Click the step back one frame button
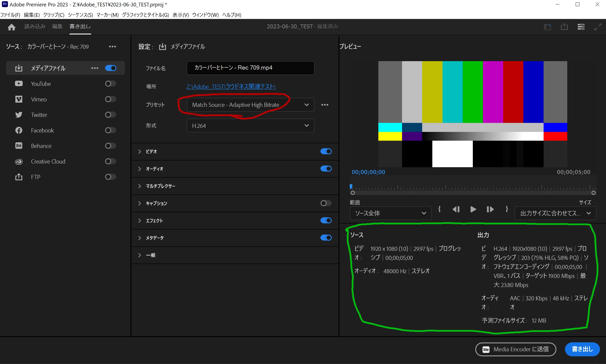The width and height of the screenshot is (606, 364). pyautogui.click(x=456, y=209)
